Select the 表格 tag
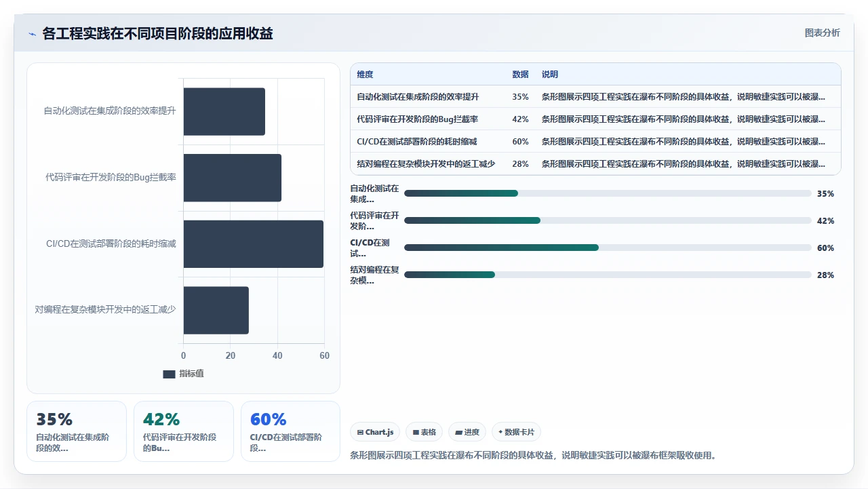The image size is (868, 489). pyautogui.click(x=425, y=432)
